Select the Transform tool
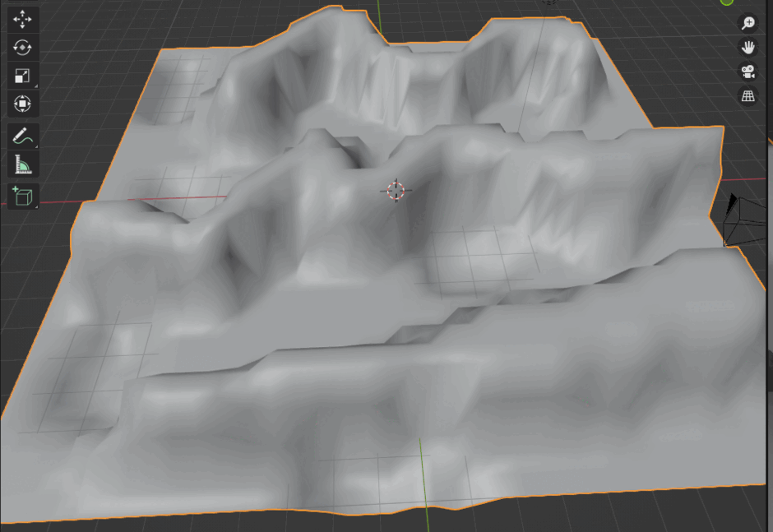 click(x=23, y=104)
